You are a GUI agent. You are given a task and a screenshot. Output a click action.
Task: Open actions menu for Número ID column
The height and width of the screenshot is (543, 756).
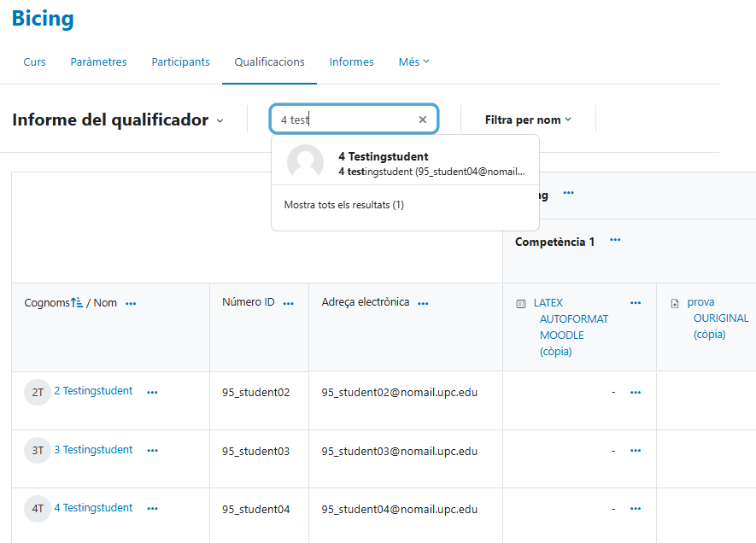(x=288, y=304)
